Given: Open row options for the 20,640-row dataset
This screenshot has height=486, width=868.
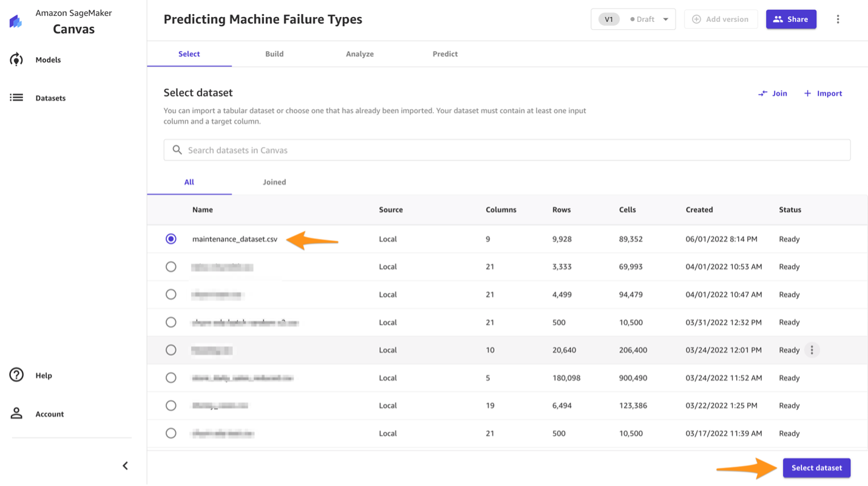Looking at the screenshot, I should (812, 350).
